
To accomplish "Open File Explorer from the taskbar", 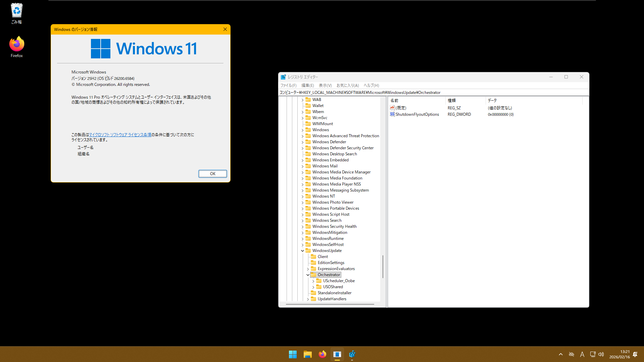I will [x=307, y=354].
